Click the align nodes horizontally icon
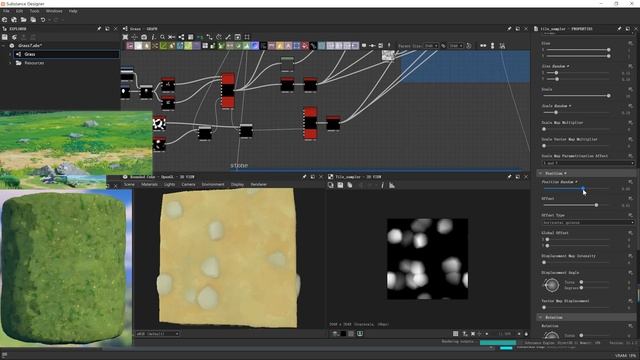 click(x=483, y=46)
